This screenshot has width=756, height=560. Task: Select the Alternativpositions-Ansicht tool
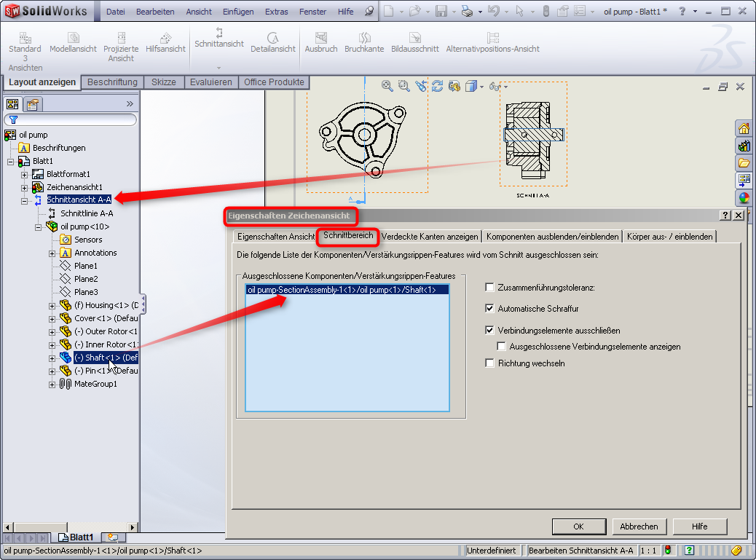click(492, 42)
